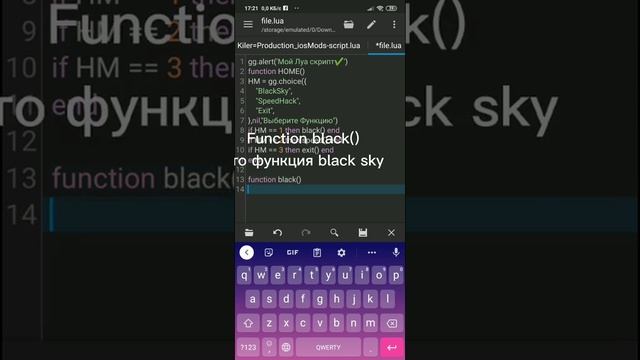This screenshot has width=640, height=360.
Task: Click the "Exit" string line
Action: pos(265,111)
